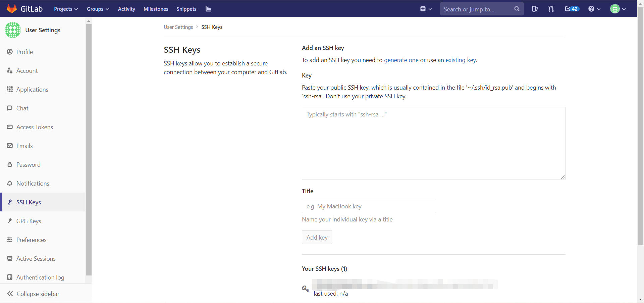Click the SSH Keys key icon in sidebar
Screen dimensions: 644x303
click(10, 202)
